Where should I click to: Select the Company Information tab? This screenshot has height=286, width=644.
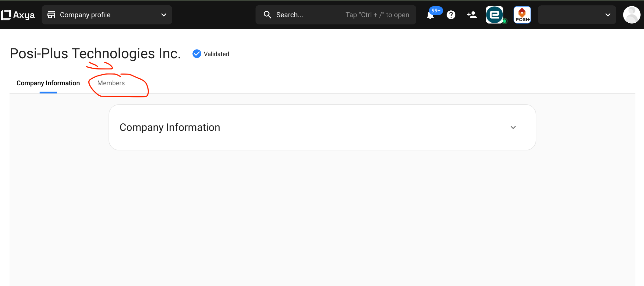pos(48,83)
